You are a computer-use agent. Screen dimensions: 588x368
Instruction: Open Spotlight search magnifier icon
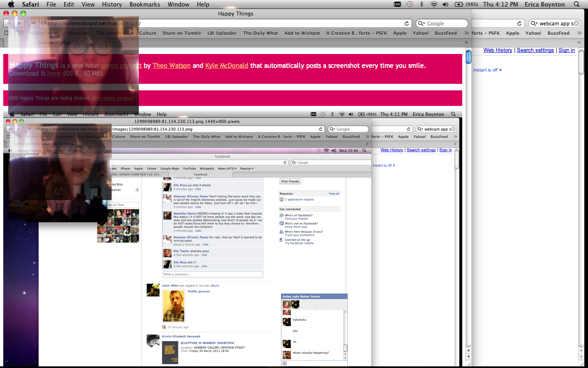(577, 4)
